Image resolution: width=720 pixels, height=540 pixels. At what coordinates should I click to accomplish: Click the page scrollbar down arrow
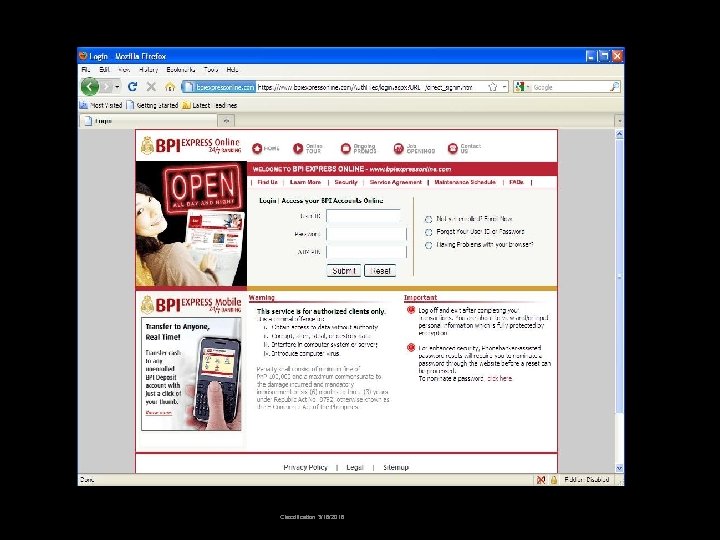tap(619, 468)
